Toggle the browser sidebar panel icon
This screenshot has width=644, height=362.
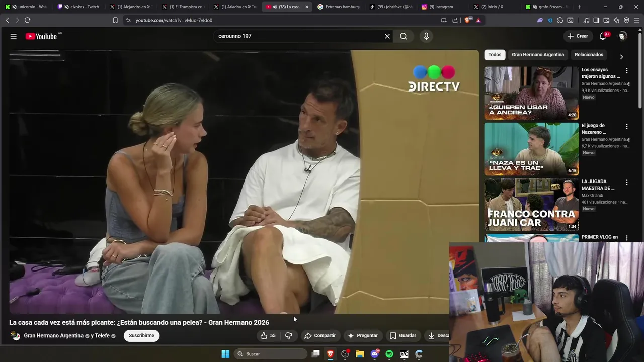pos(596,20)
